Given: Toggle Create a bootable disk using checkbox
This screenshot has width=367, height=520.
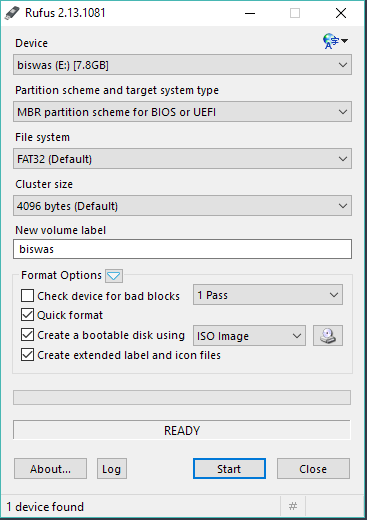Looking at the screenshot, I should pyautogui.click(x=27, y=335).
